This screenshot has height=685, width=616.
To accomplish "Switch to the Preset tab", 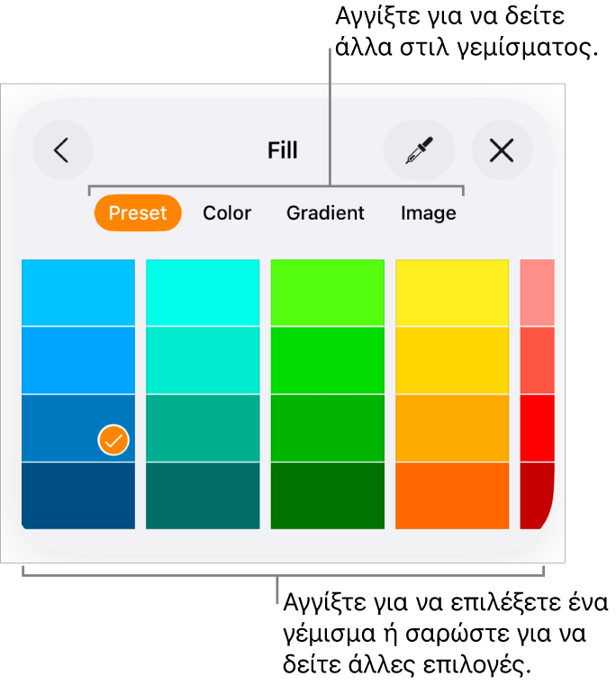I will point(138,213).
